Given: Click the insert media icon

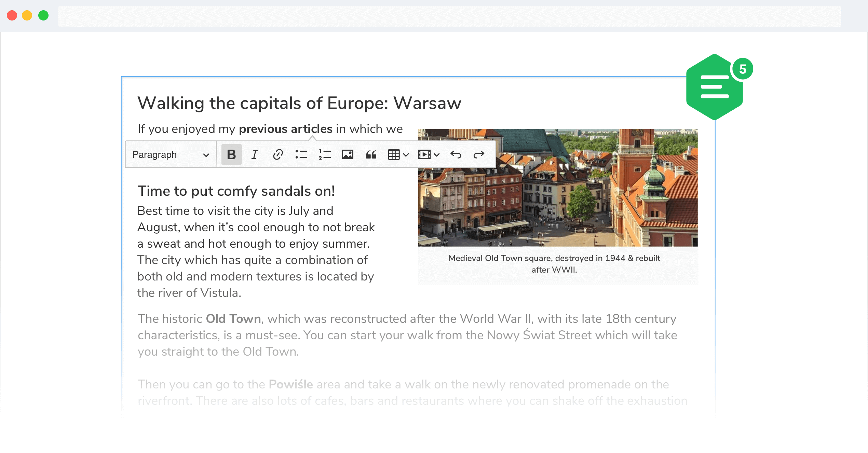Looking at the screenshot, I should tap(424, 155).
